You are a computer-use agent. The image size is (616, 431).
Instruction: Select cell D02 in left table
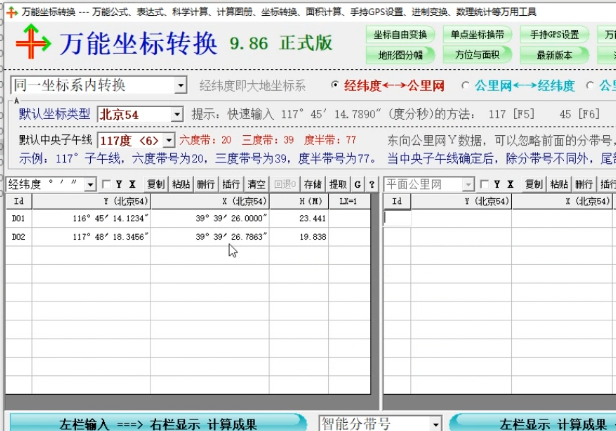[x=19, y=237]
